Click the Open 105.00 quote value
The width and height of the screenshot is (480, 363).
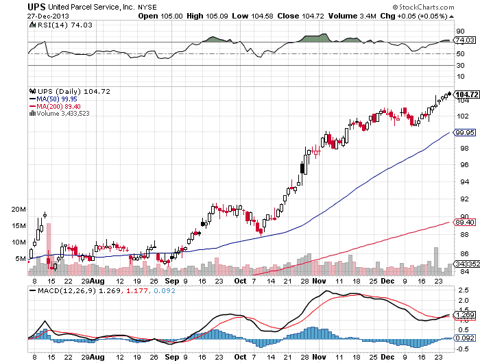160,16
